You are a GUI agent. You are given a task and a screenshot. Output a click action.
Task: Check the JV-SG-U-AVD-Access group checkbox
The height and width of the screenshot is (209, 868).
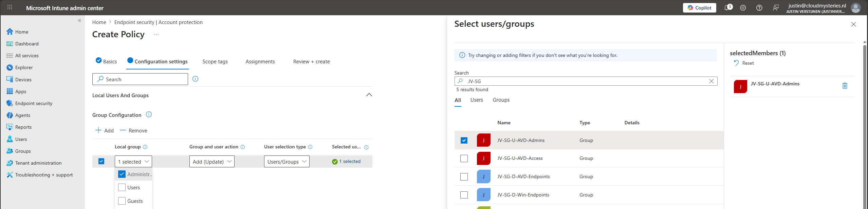464,159
